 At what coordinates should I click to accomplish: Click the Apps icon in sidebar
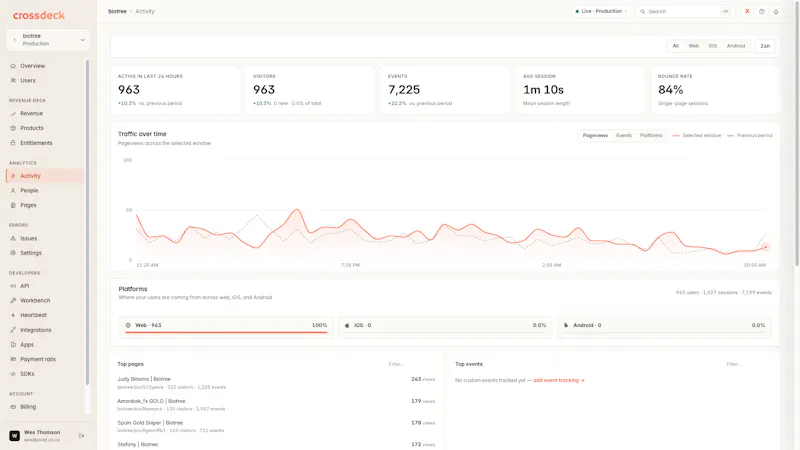(x=13, y=345)
